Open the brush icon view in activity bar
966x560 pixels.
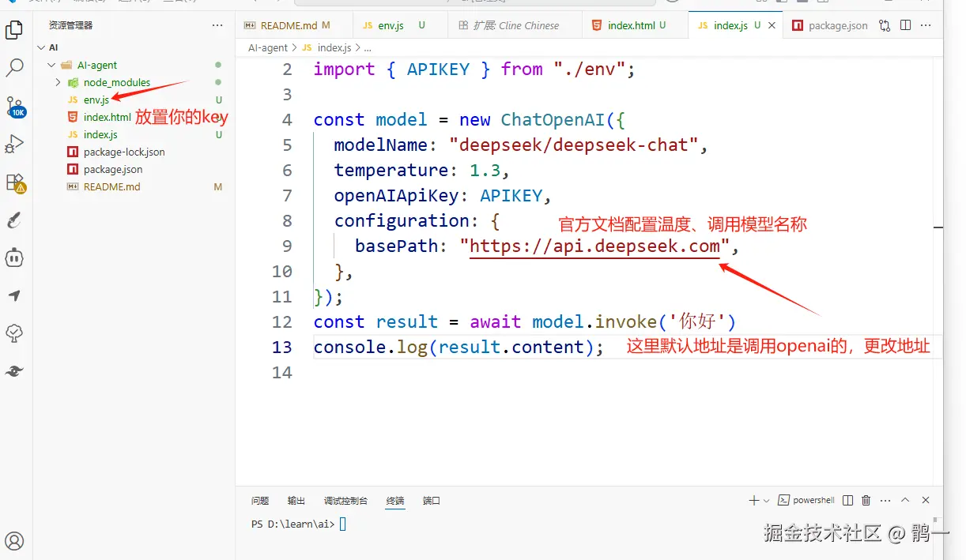tap(14, 220)
